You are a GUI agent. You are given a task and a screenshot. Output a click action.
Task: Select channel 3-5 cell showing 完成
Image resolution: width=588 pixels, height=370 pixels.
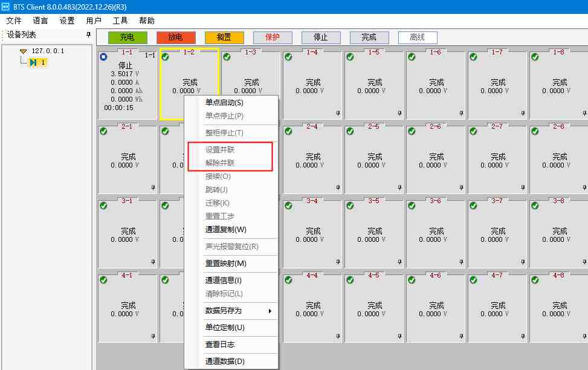(374, 235)
